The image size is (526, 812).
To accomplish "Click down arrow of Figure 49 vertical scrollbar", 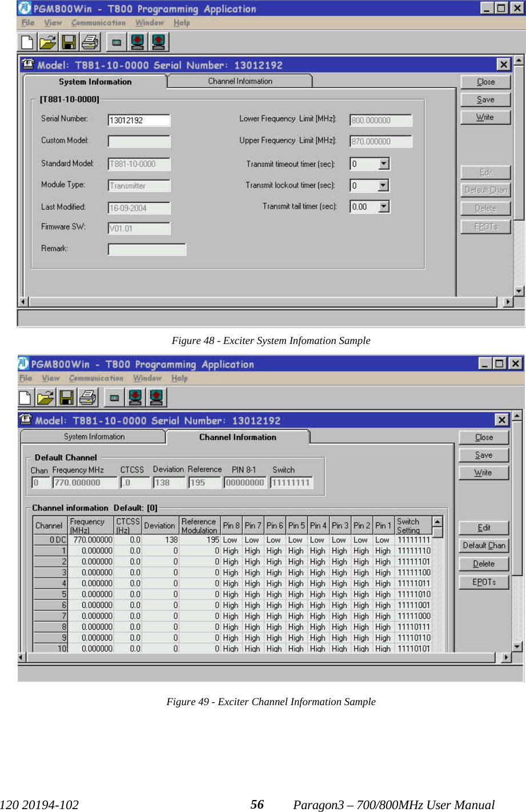I will click(x=517, y=647).
